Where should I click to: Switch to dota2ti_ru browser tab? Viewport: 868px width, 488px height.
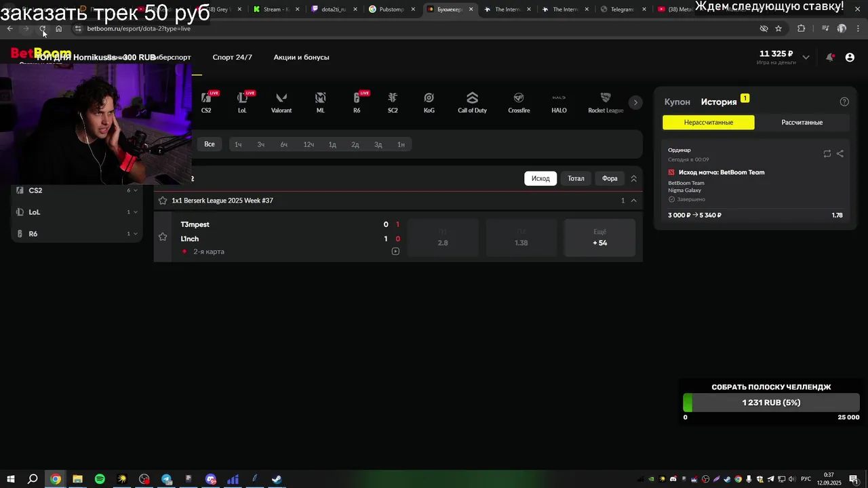coord(333,9)
